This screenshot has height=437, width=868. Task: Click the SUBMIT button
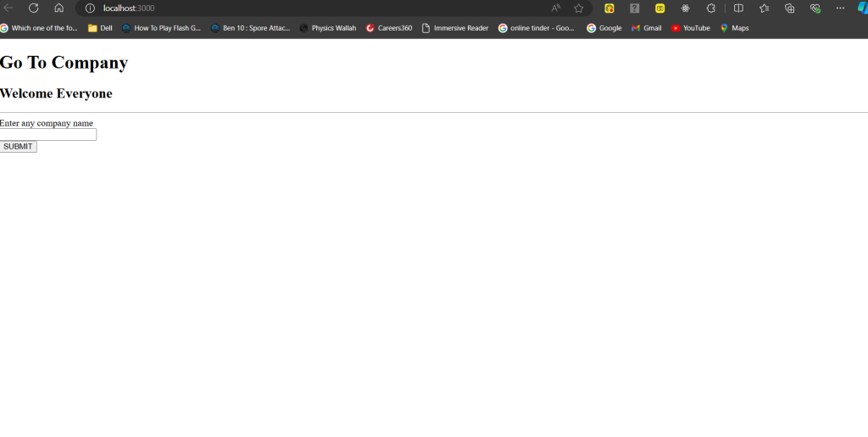pos(19,147)
